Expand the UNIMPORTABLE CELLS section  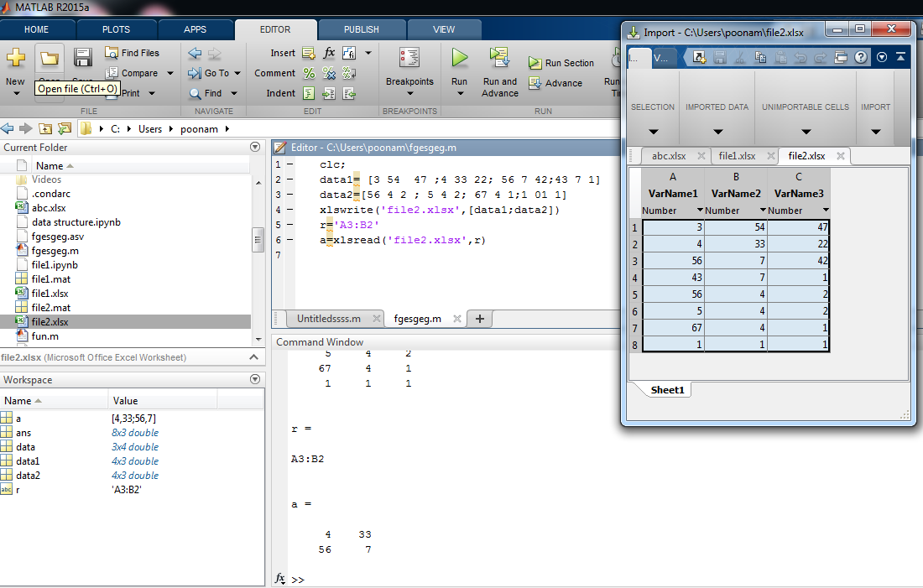806,132
